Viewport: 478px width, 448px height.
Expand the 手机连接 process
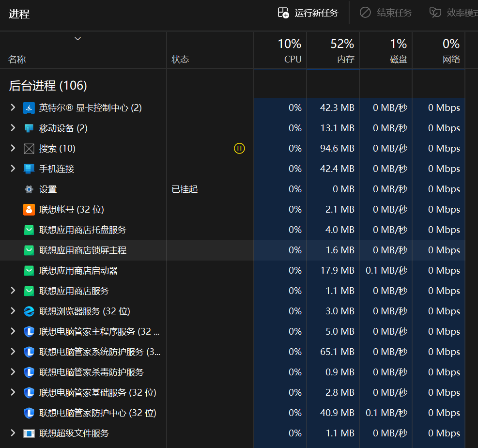(x=13, y=168)
